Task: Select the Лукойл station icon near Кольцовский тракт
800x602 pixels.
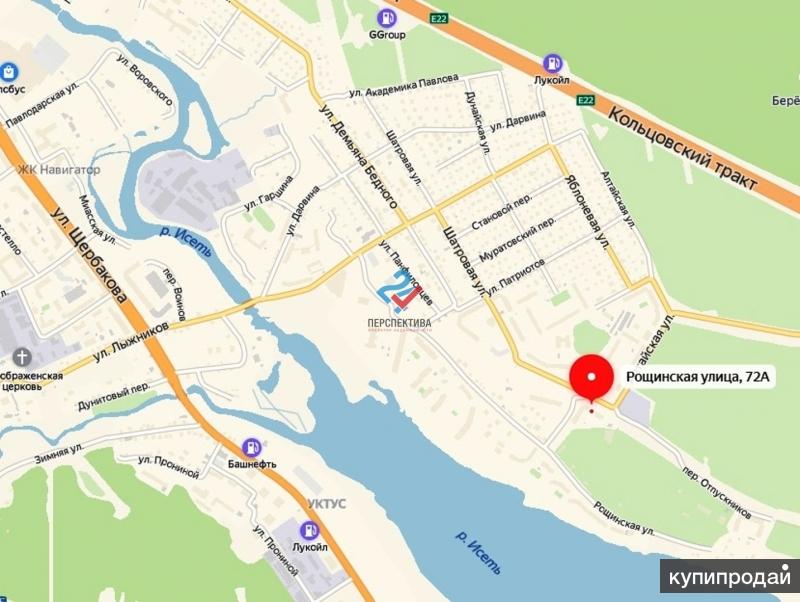Action: 552,63
